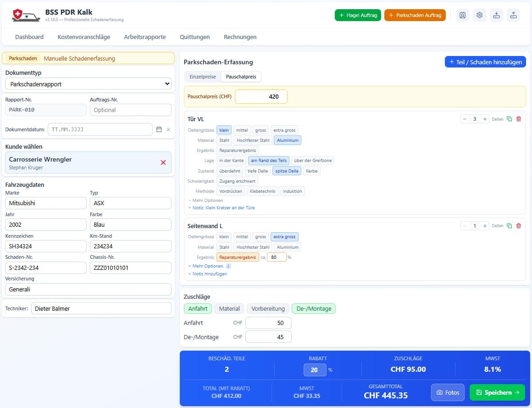This screenshot has width=532, height=408.
Task: Open the Dokumenttyp dropdown
Action: [x=88, y=84]
